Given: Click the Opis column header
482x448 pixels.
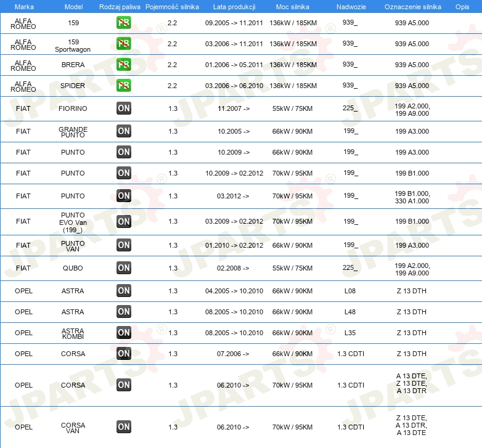Looking at the screenshot, I should [462, 7].
